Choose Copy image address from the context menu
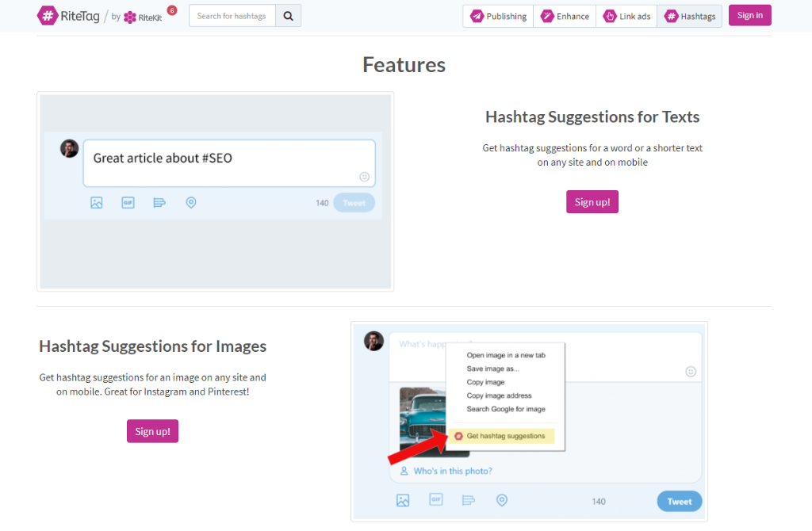Screen dimensions: 812x531 click(x=500, y=395)
